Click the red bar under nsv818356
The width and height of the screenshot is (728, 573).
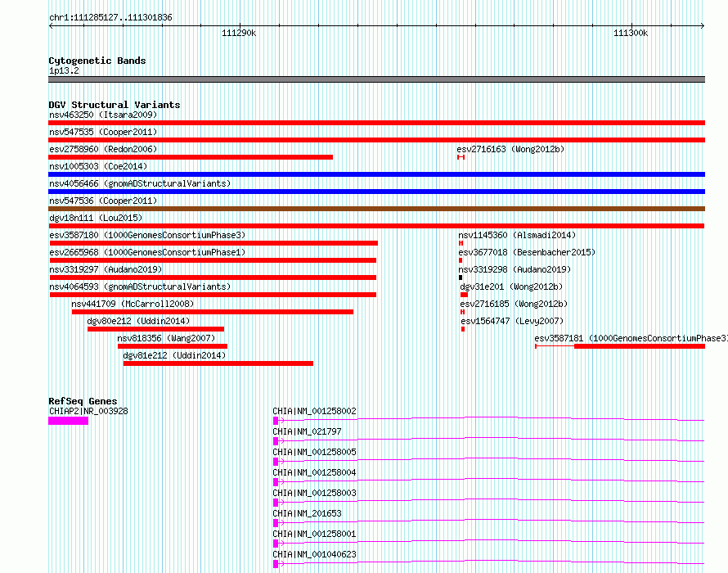tap(173, 346)
